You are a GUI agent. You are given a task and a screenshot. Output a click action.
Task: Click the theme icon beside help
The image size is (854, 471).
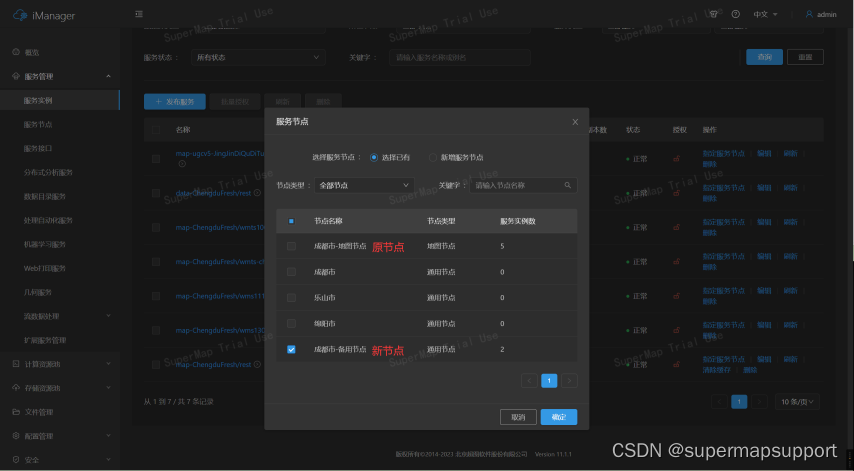715,14
